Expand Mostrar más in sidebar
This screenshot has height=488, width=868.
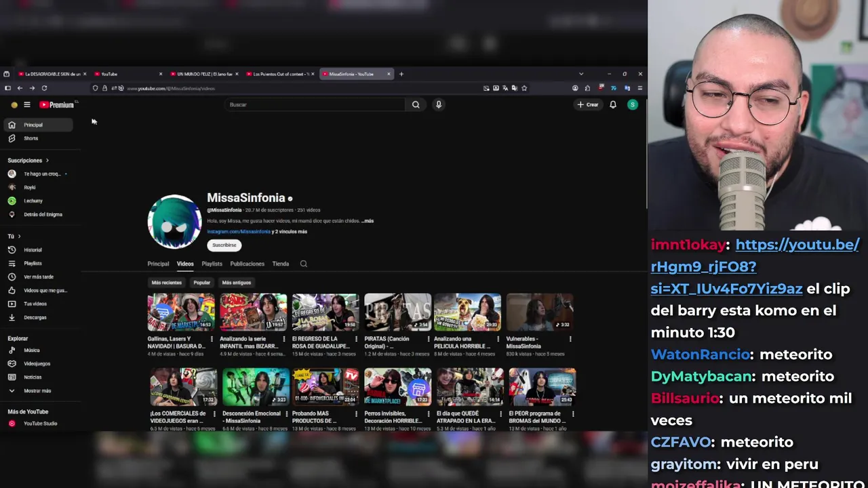pos(39,391)
